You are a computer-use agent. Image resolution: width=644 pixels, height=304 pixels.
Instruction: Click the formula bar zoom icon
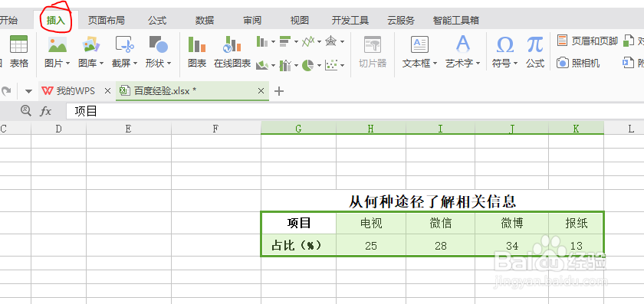26,110
